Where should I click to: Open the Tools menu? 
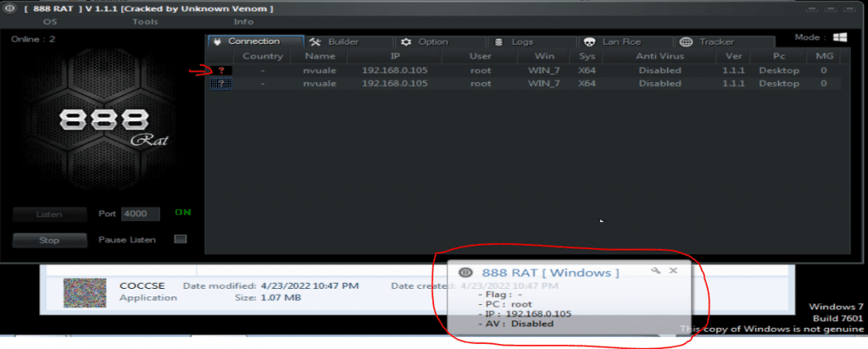(x=145, y=21)
